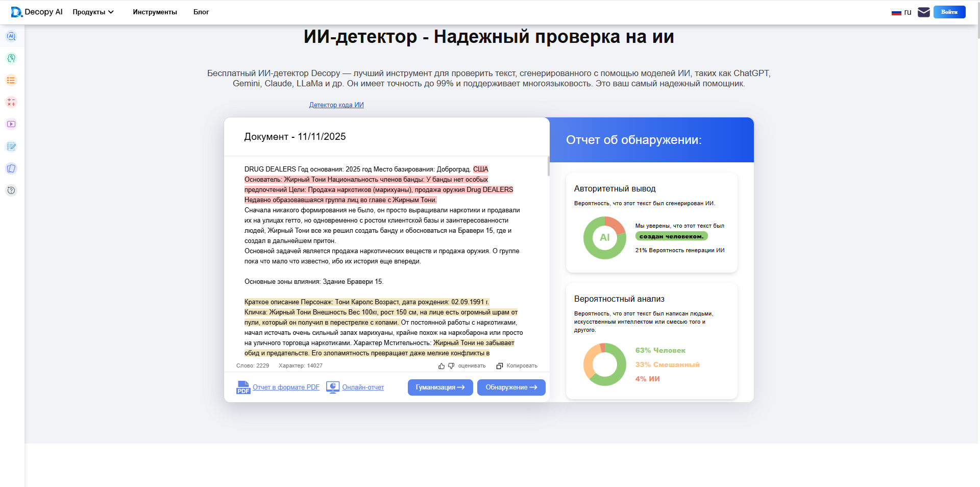Click the green head-profile sidebar icon
The image size is (980, 487).
(x=11, y=58)
